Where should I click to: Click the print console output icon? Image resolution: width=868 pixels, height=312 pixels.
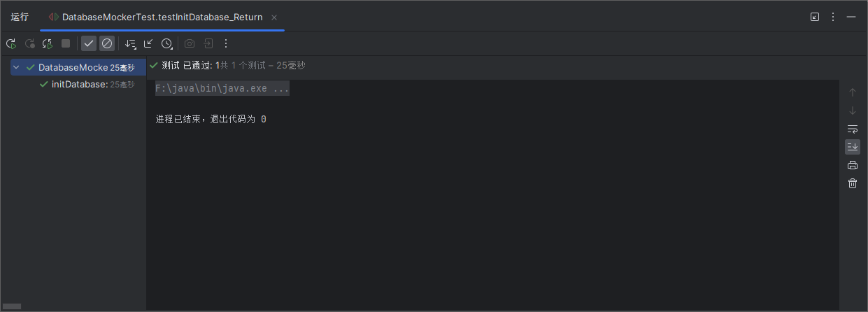pyautogui.click(x=852, y=165)
